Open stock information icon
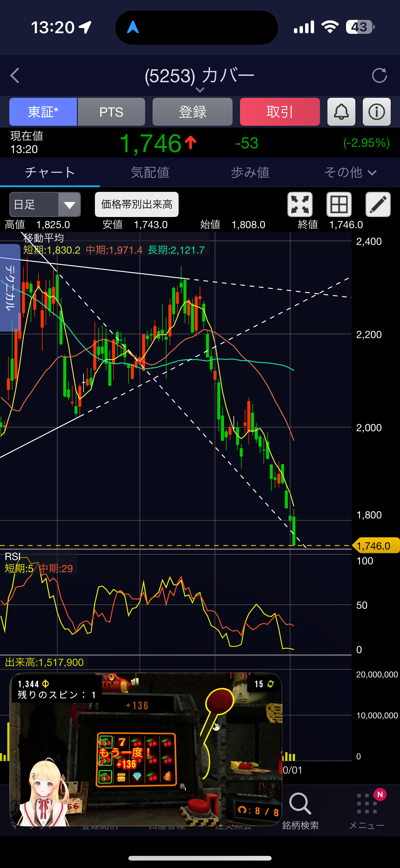The width and height of the screenshot is (400, 868). (x=376, y=112)
